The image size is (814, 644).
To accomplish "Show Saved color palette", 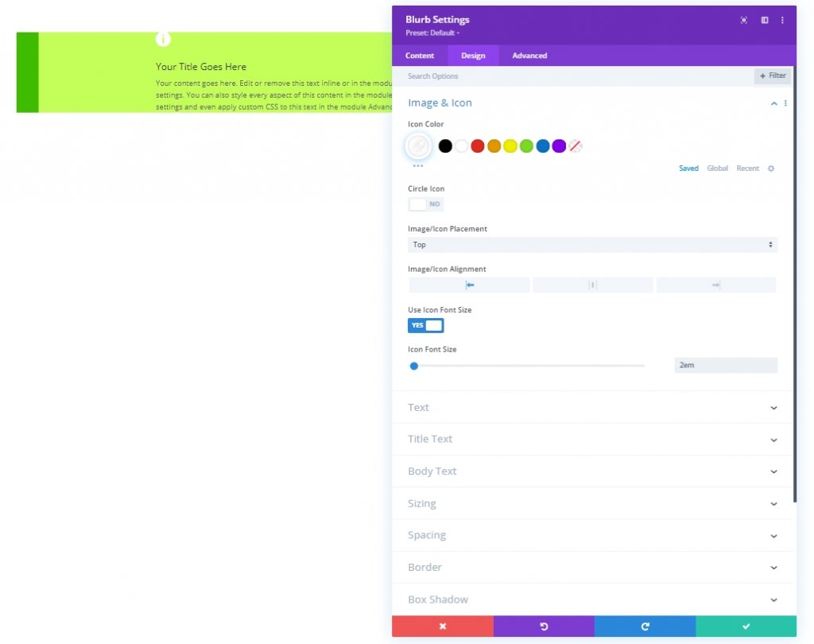I will point(688,169).
